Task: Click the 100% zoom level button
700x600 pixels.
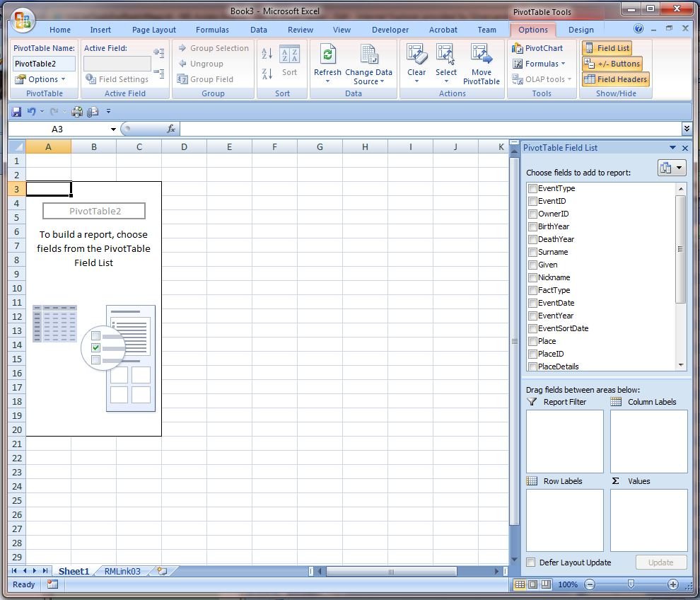Action: (x=568, y=584)
